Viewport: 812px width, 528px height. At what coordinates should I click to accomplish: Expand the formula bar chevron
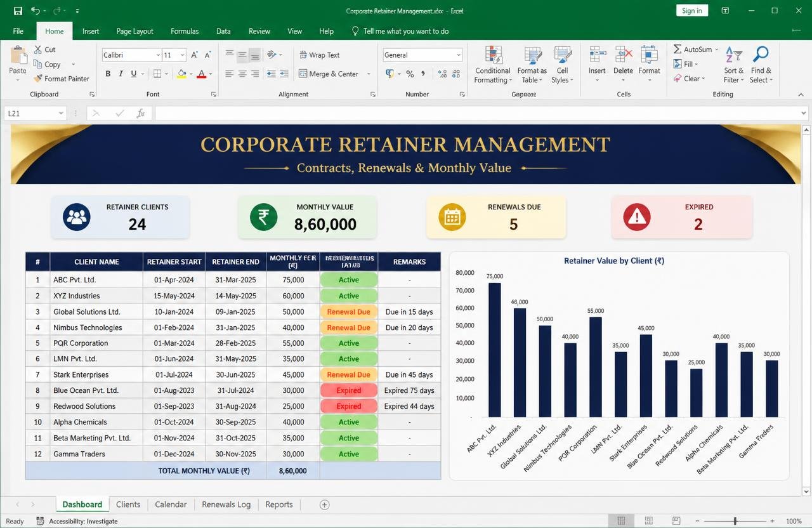(804, 113)
